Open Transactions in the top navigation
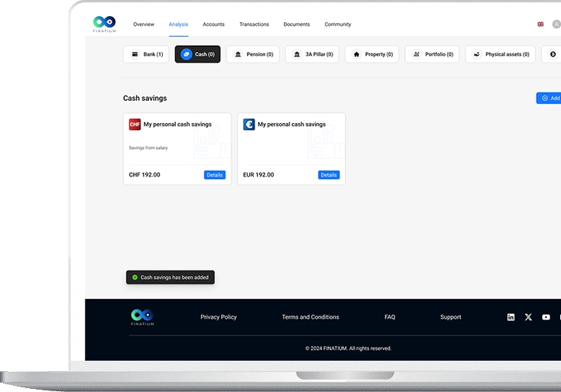This screenshot has height=392, width=561. 254,24
